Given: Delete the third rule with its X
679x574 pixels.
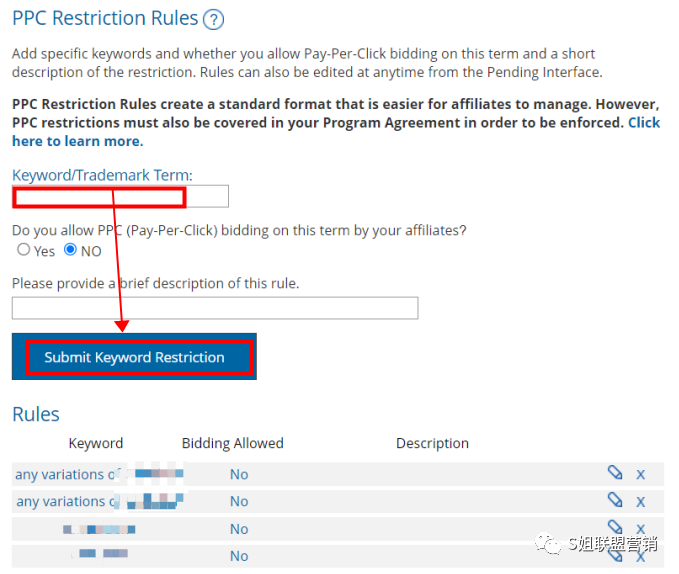Looking at the screenshot, I should click(x=641, y=528).
